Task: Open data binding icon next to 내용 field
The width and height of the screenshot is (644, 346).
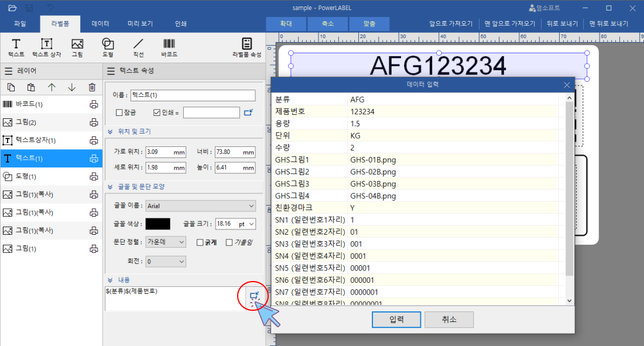Action: (x=253, y=296)
